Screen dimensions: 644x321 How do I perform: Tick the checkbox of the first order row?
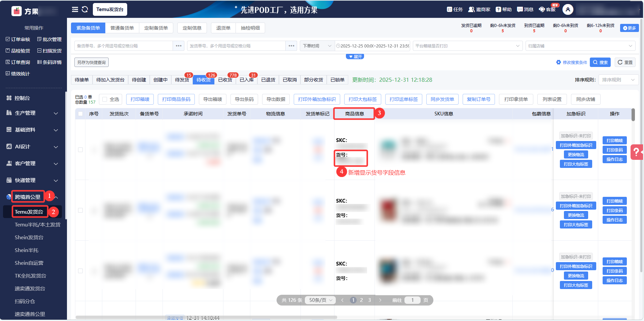tap(80, 150)
